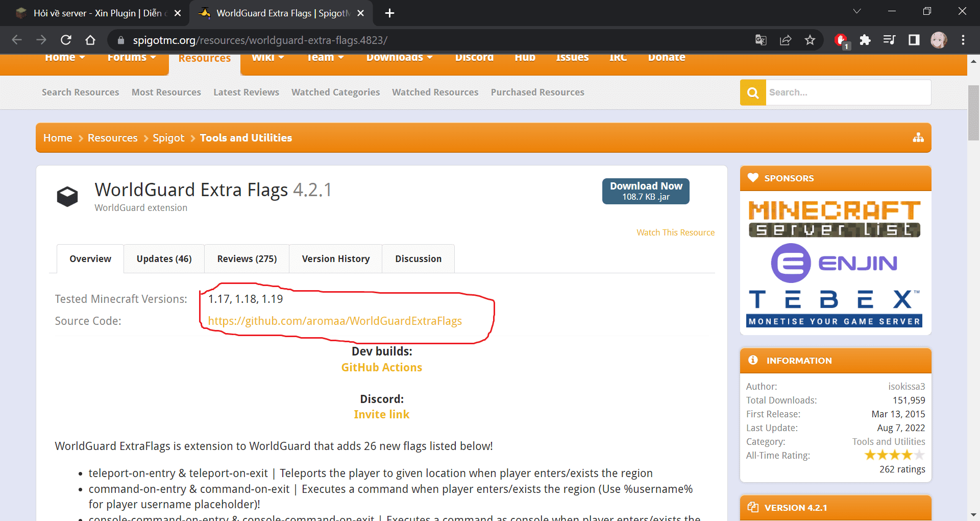Open the GitHub source code link
The height and width of the screenshot is (521, 980).
point(335,321)
